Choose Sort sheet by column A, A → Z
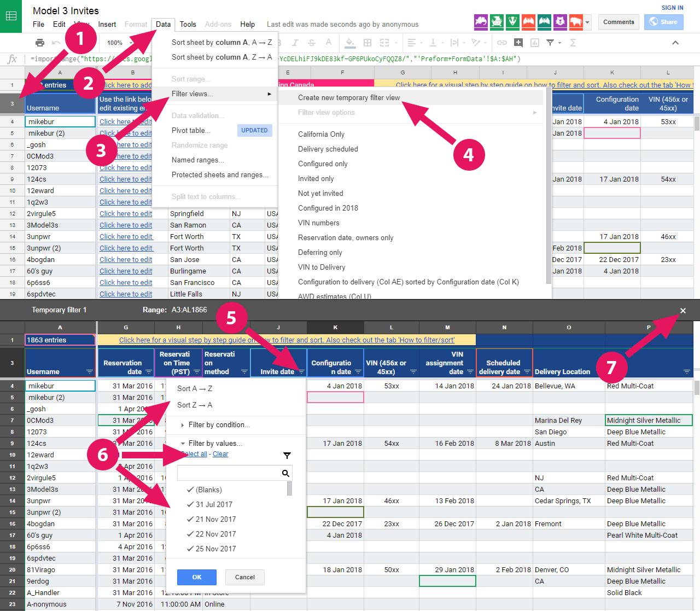The height and width of the screenshot is (611, 700). pos(215,43)
